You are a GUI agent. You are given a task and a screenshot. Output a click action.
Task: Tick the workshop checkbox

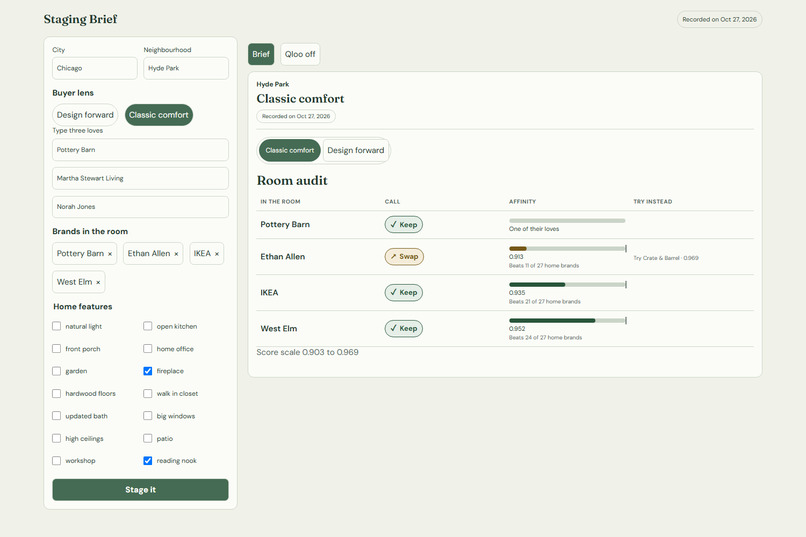pyautogui.click(x=57, y=460)
